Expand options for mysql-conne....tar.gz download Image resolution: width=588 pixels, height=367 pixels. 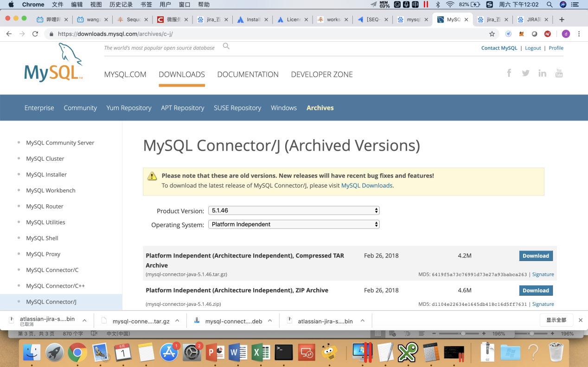(x=177, y=321)
